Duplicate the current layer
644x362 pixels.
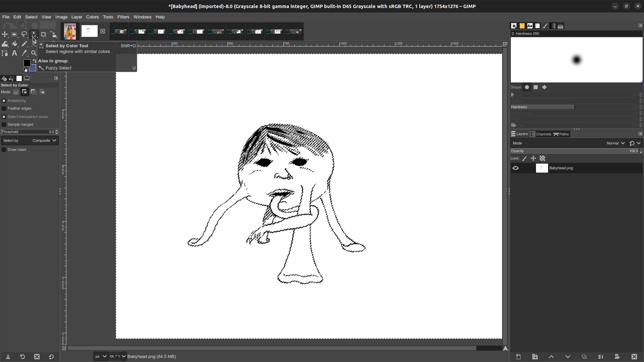[x=584, y=357]
